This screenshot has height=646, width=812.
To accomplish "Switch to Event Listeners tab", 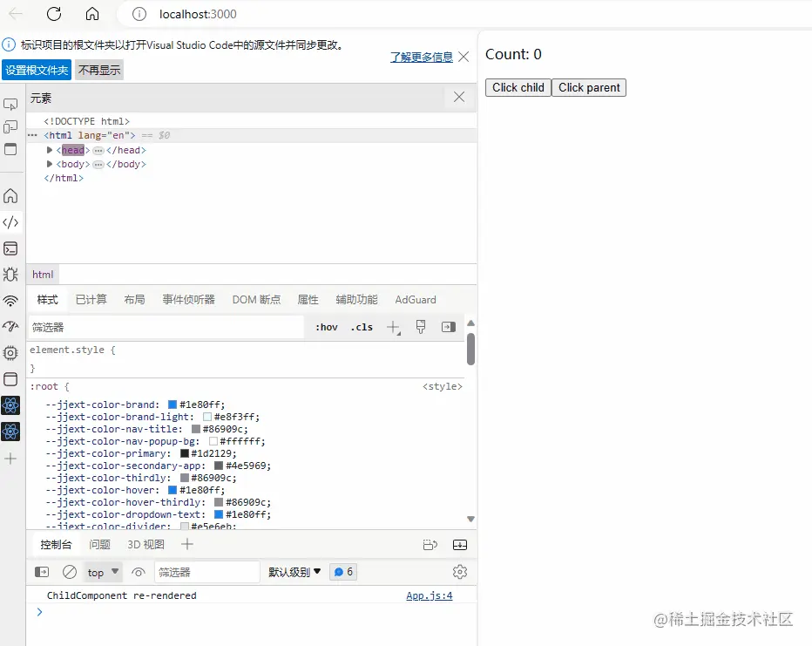I will 188,299.
